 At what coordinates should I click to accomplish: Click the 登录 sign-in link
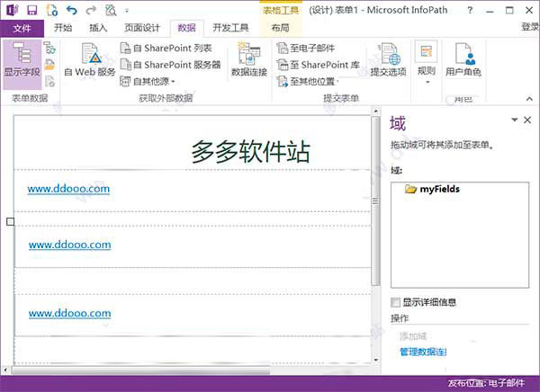pyautogui.click(x=530, y=27)
